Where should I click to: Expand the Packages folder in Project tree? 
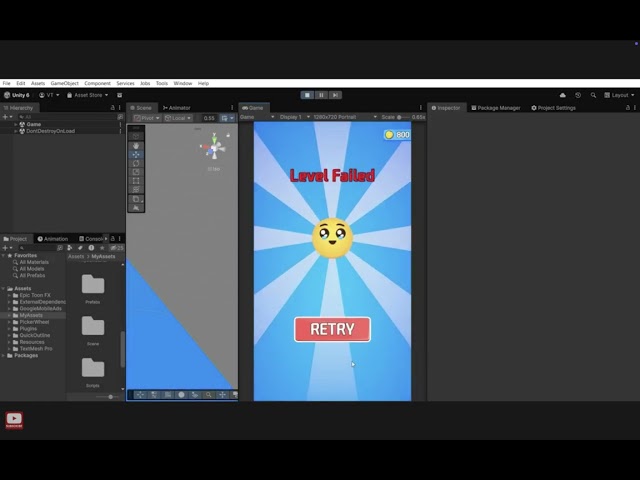(x=4, y=356)
